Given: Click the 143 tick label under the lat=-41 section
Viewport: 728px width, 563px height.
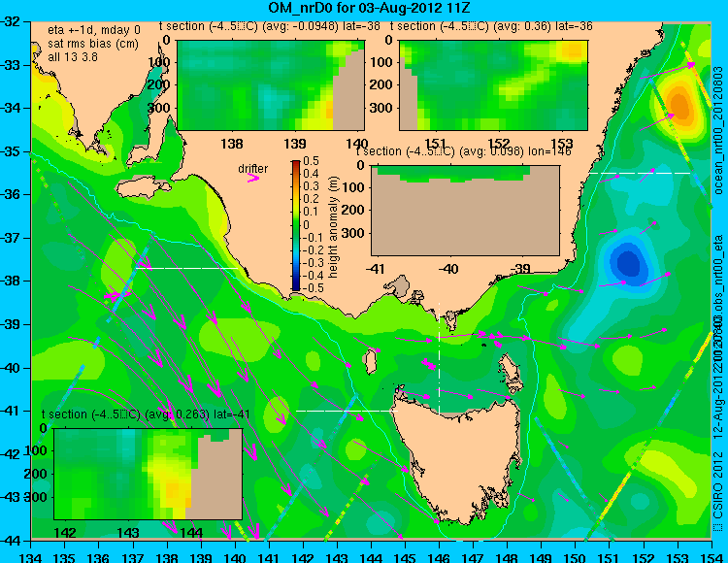Looking at the screenshot, I should tap(128, 532).
